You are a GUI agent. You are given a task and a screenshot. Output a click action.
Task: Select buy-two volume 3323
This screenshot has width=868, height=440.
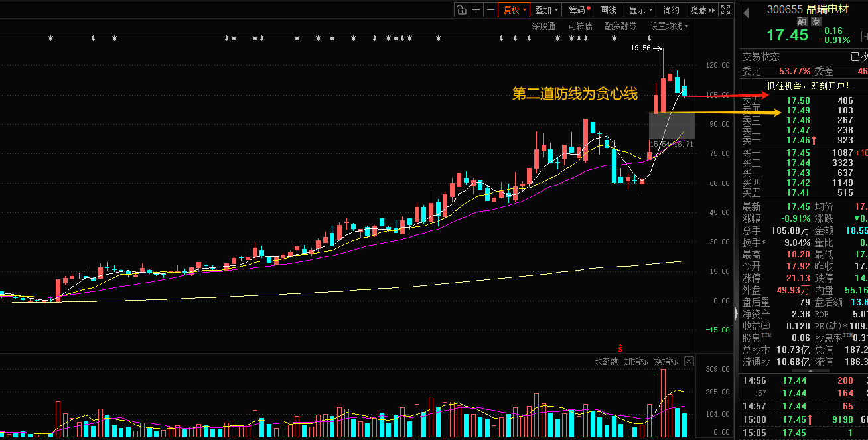pos(842,163)
